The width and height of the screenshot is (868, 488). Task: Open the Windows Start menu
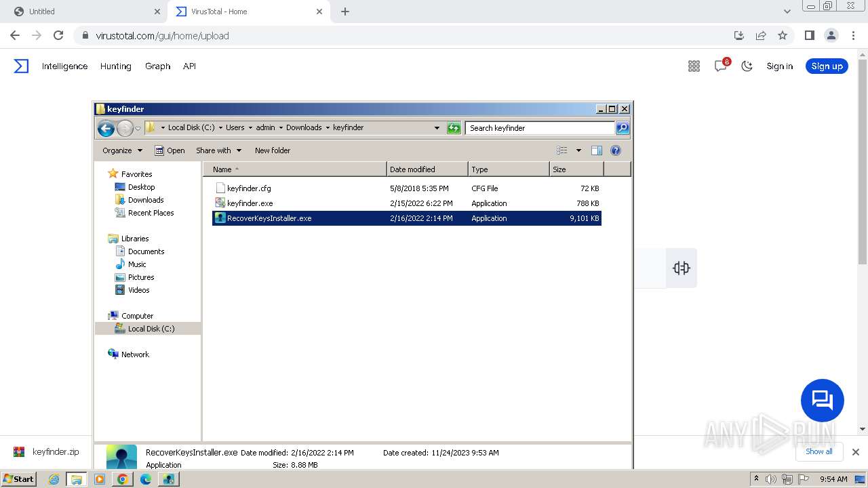pos(18,479)
